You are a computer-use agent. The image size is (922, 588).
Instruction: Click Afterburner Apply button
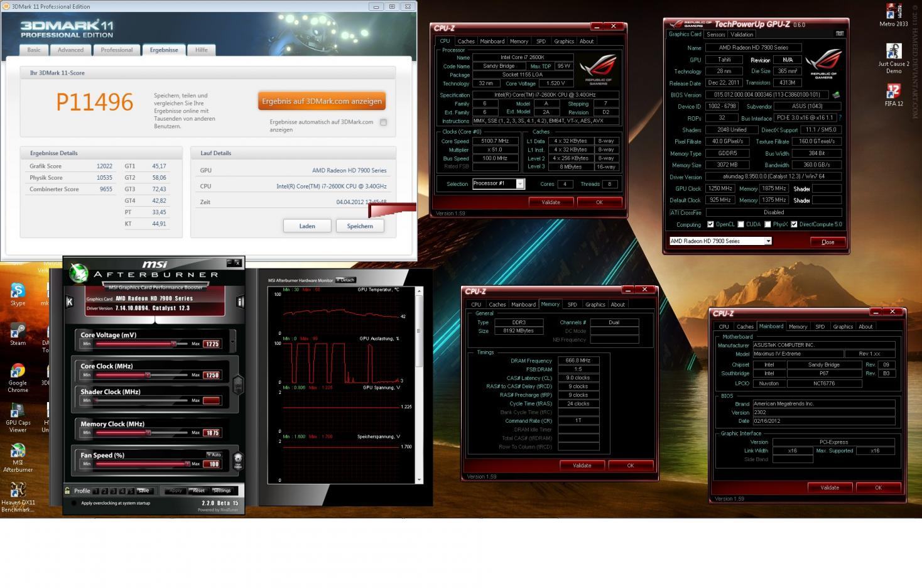pyautogui.click(x=176, y=491)
